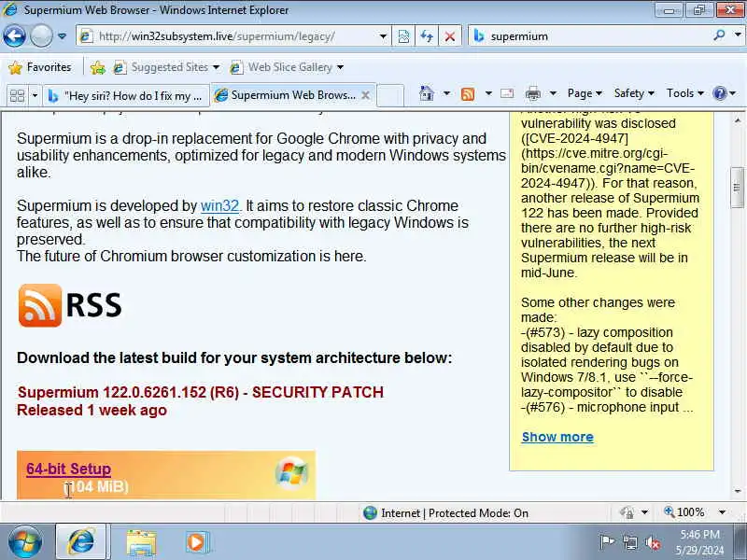Expand the tab list dropdown
Screen dimensions: 747x560
tap(35, 96)
